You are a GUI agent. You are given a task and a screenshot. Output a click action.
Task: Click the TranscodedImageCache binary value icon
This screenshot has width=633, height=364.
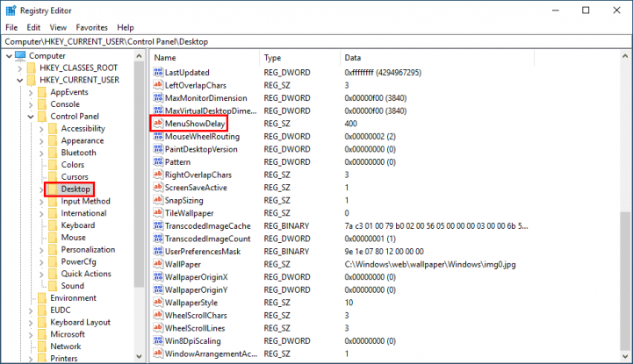pyautogui.click(x=158, y=226)
